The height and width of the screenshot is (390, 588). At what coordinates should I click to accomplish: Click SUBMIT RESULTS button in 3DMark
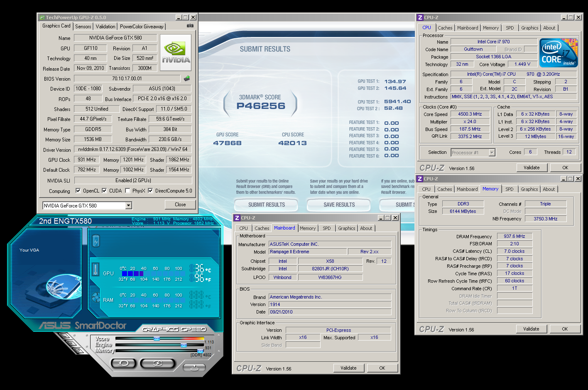tap(267, 205)
